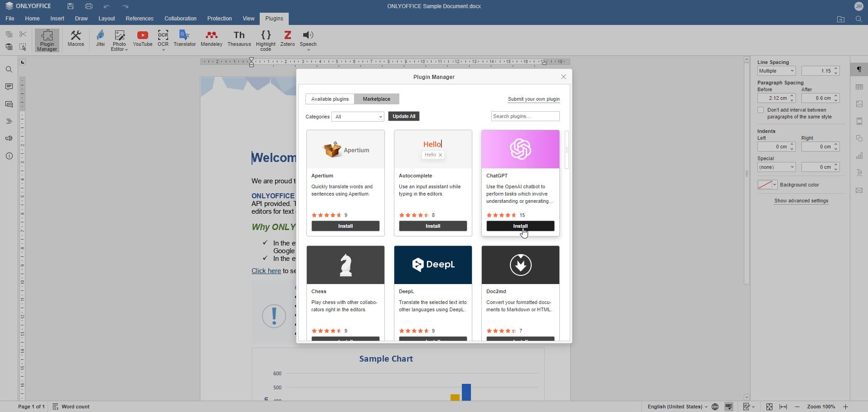Click the Search plugins input field

point(524,116)
